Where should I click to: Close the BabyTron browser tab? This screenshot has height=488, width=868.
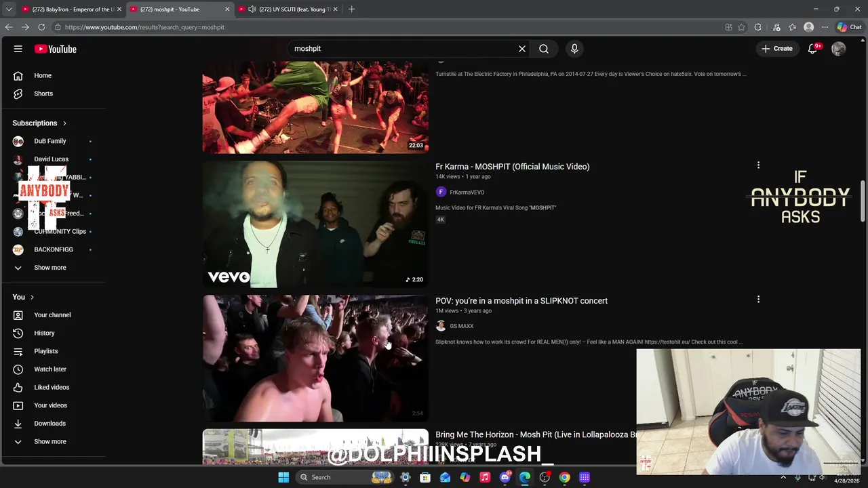[x=119, y=9]
